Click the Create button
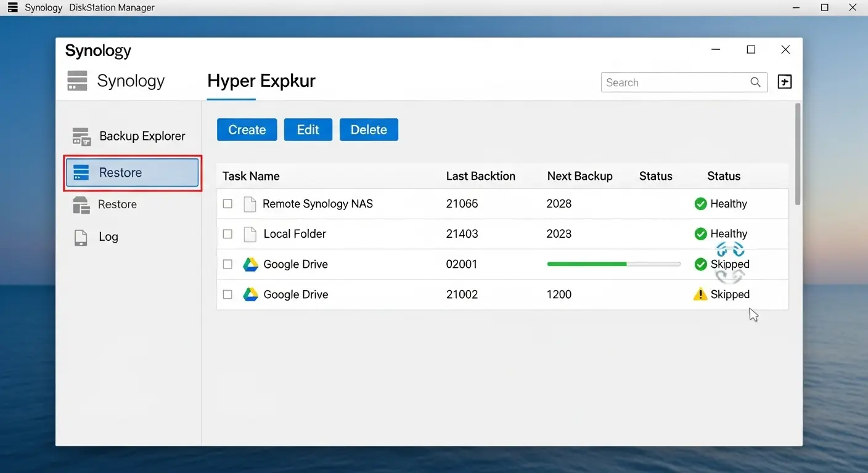This screenshot has height=473, width=868. coord(247,130)
